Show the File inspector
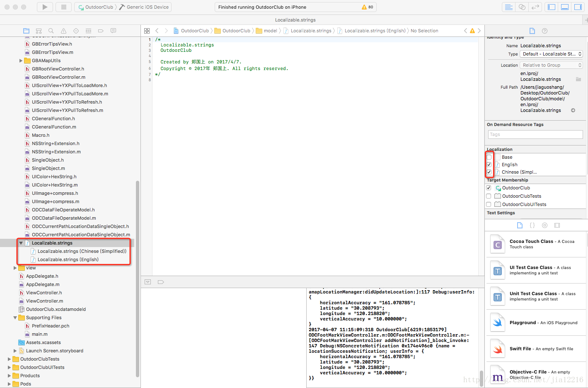Viewport: 588px width, 388px height. point(532,31)
